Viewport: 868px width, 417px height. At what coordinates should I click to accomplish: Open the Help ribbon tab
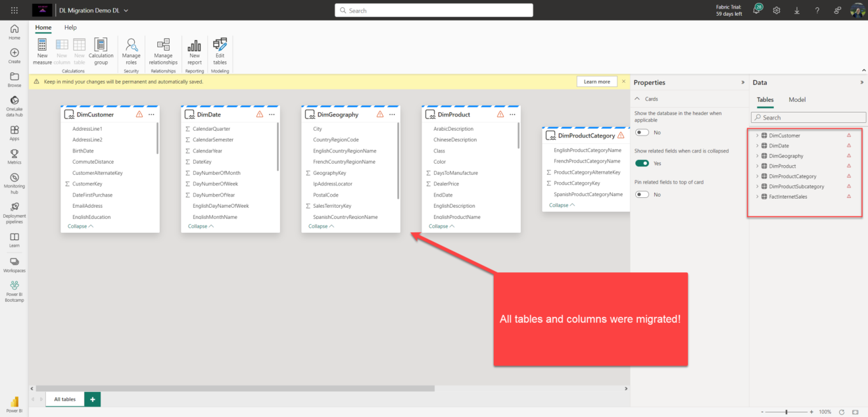coord(70,28)
